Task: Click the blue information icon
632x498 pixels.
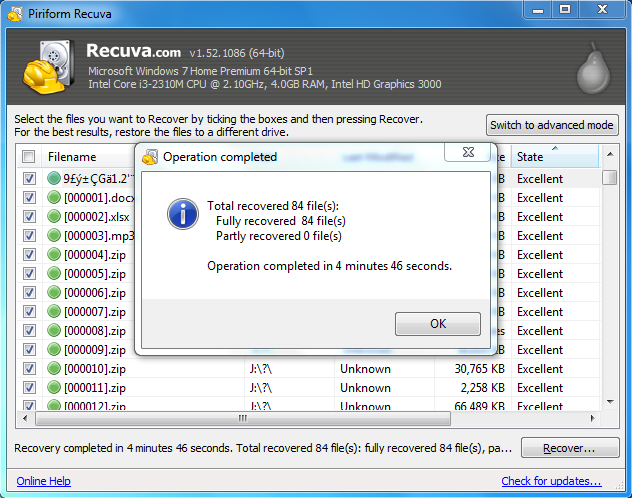Action: [183, 214]
